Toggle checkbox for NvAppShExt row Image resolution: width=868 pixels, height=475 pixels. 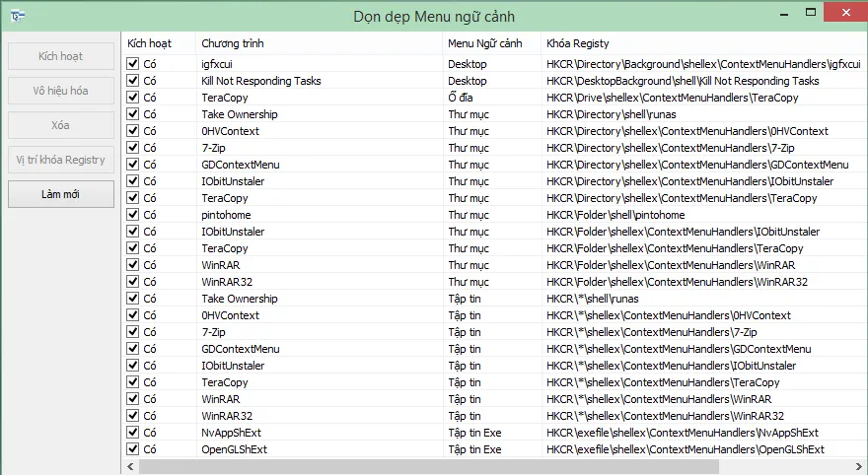coord(132,433)
